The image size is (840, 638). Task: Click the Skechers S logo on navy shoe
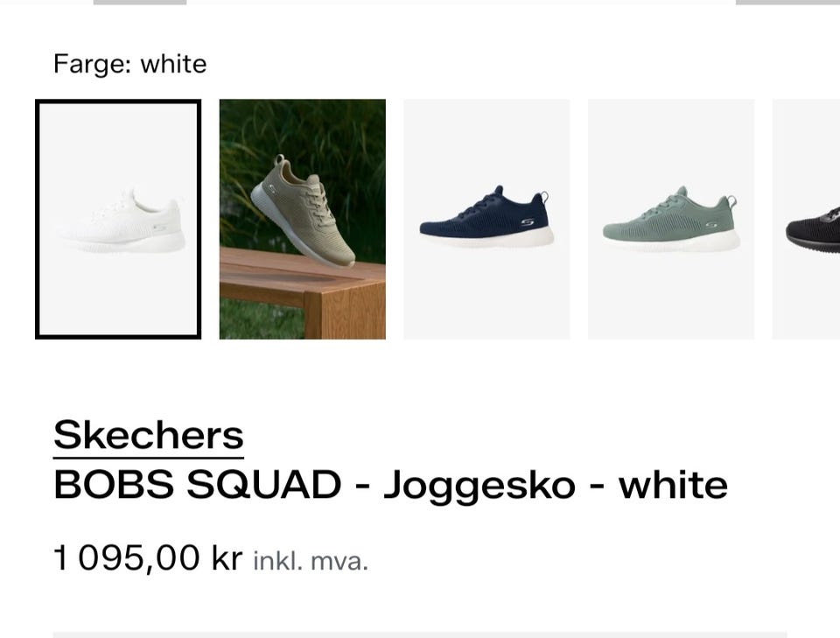528,222
